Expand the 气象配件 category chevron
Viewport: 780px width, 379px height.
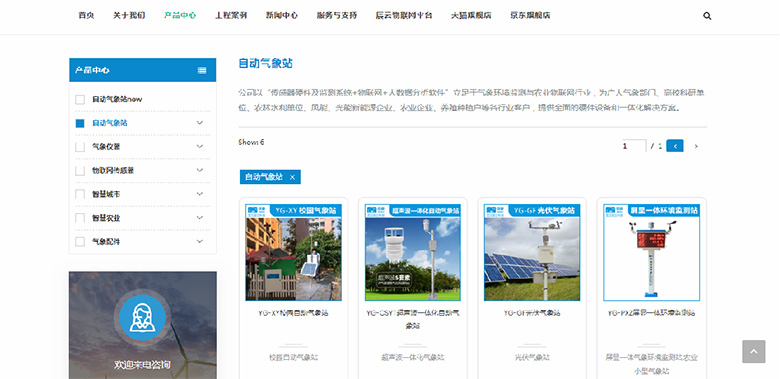(200, 241)
